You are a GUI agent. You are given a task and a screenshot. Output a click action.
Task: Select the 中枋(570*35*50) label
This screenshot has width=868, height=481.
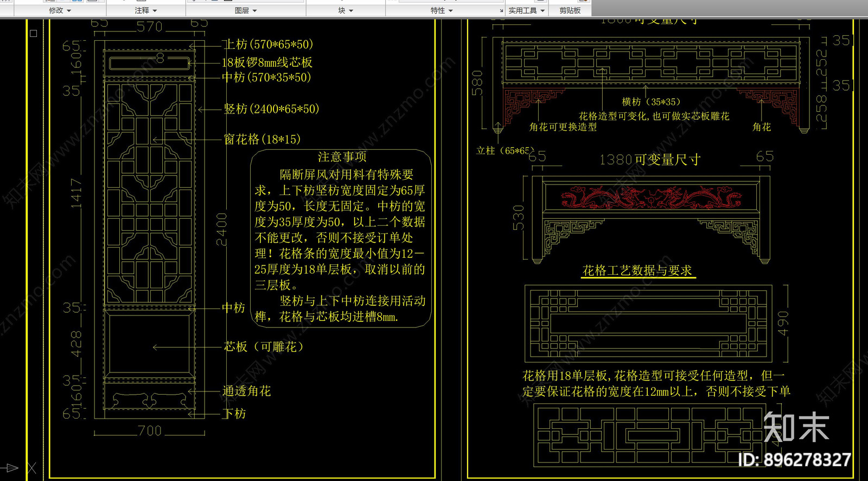pos(266,78)
